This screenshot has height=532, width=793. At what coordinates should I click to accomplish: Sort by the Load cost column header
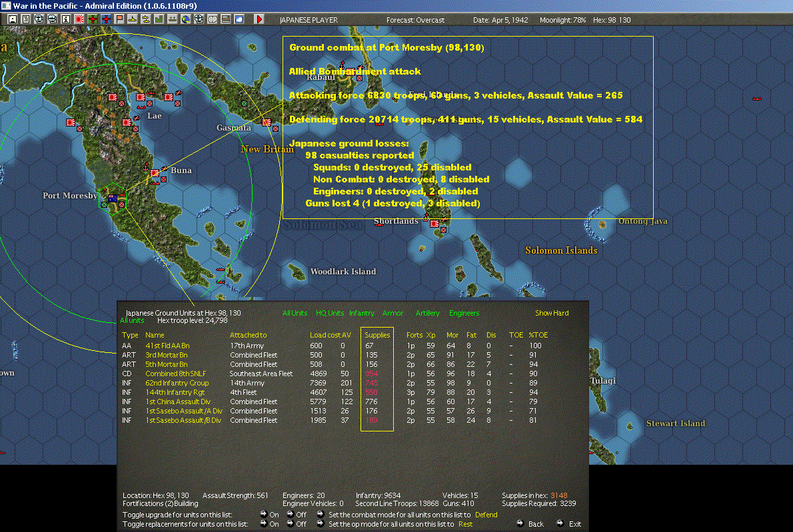(x=325, y=335)
